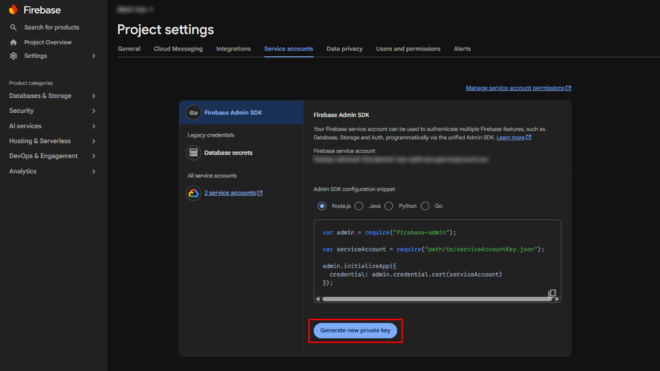Screen dimensions: 660x371
Task: Select the Python radio button
Action: pyautogui.click(x=389, y=206)
